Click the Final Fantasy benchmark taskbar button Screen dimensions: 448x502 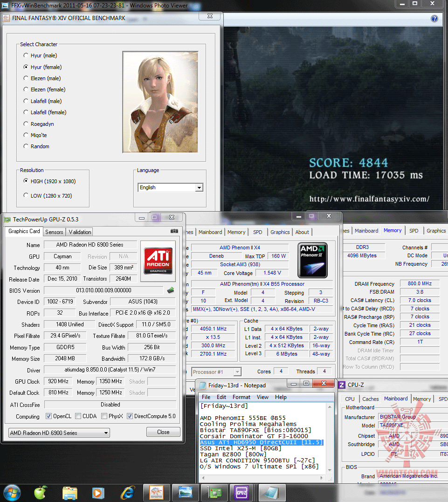[156, 493]
